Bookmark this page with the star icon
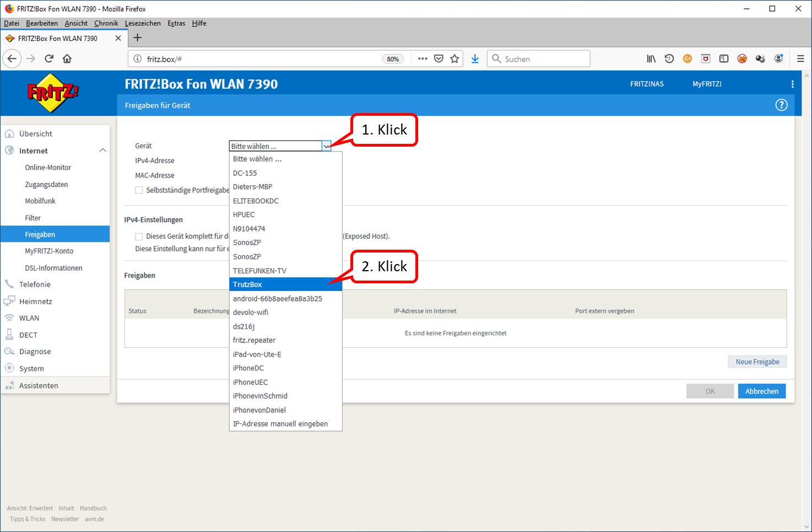The width and height of the screenshot is (812, 532). pos(454,58)
